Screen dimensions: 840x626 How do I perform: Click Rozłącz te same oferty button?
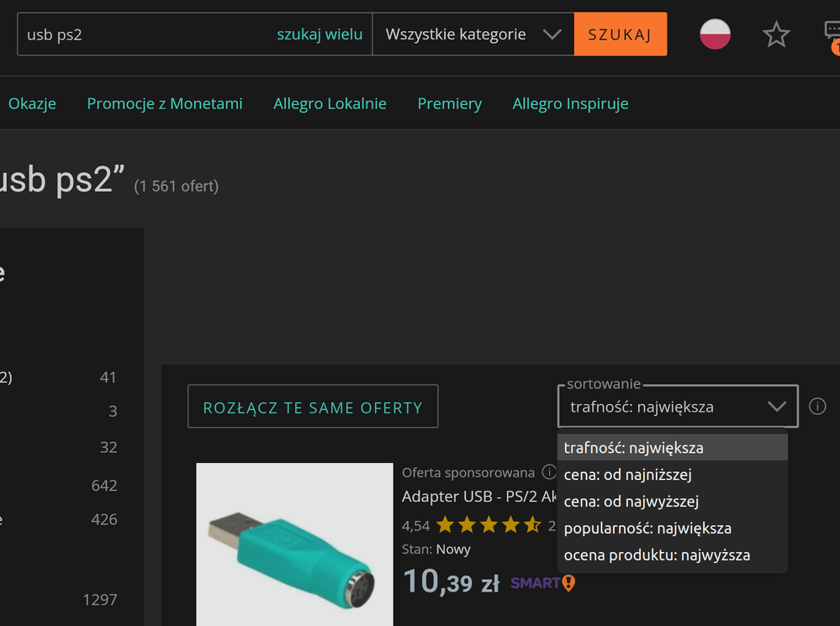[313, 408]
